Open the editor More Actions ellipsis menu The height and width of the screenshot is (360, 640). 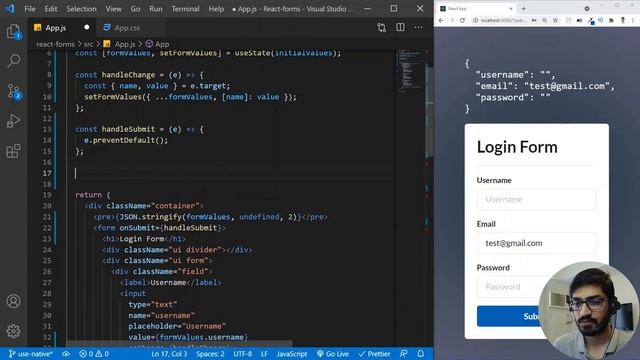tap(419, 27)
